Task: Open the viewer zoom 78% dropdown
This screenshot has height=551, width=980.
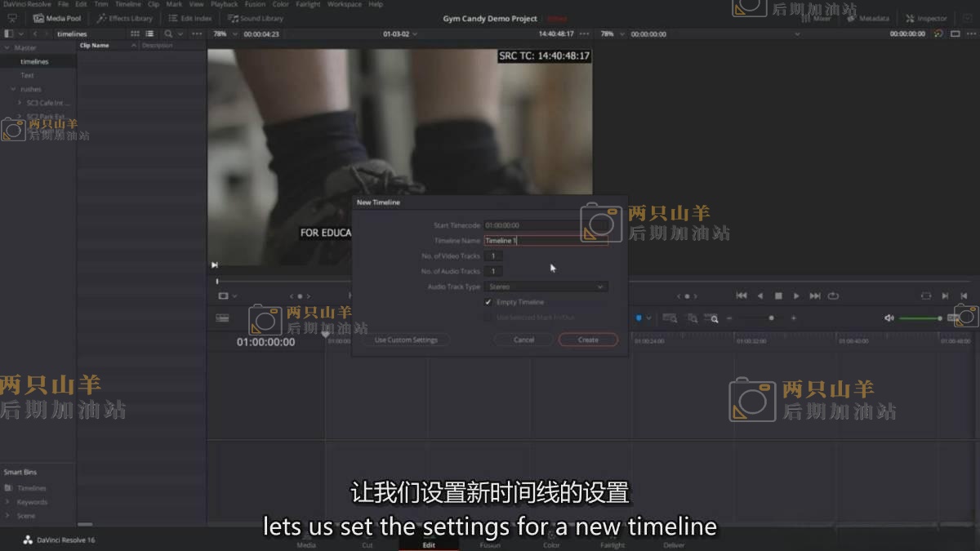Action: click(225, 33)
